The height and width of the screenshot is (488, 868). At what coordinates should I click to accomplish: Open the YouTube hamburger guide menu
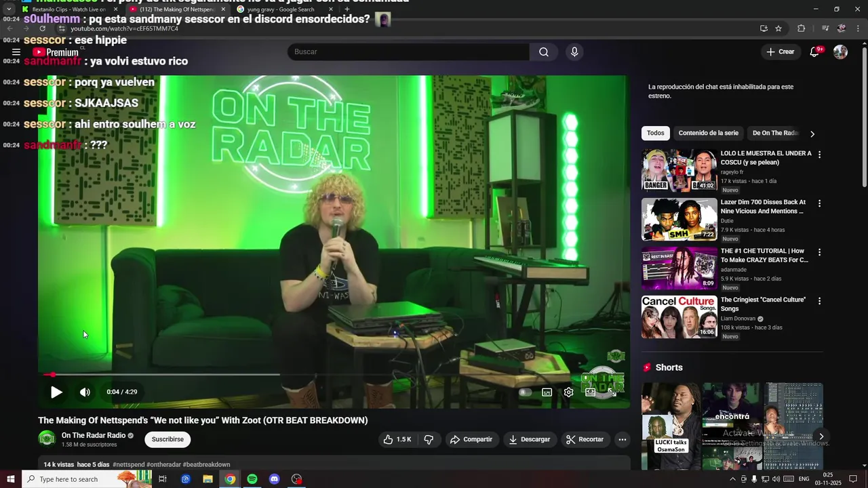tap(16, 52)
